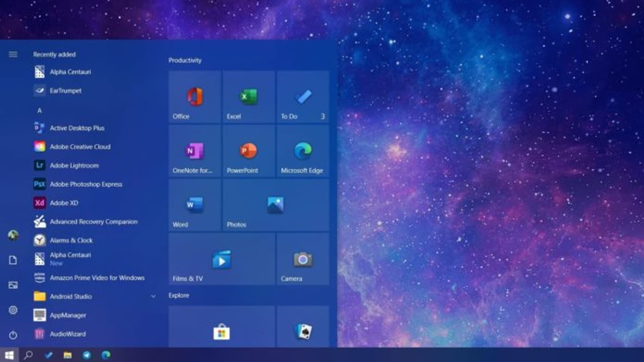Image resolution: width=644 pixels, height=362 pixels.
Task: Open the To Do tile
Action: coord(303,97)
